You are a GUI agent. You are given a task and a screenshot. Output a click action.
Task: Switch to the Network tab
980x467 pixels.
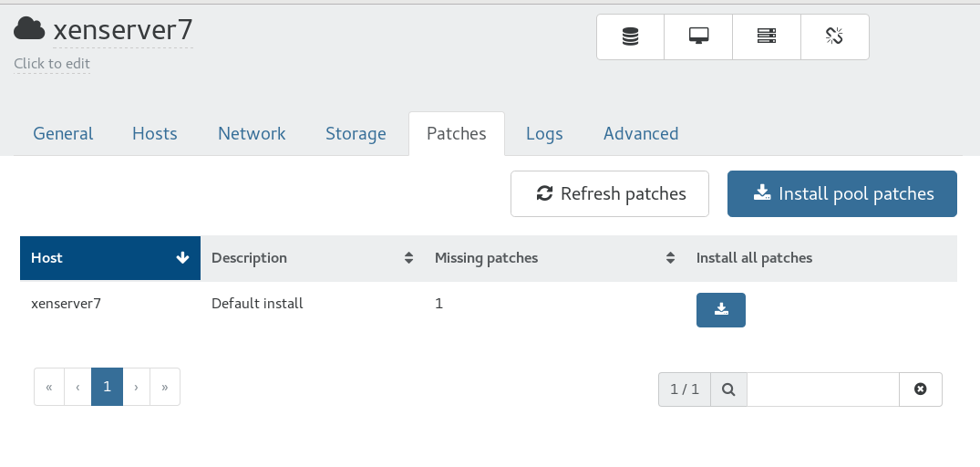coord(252,134)
